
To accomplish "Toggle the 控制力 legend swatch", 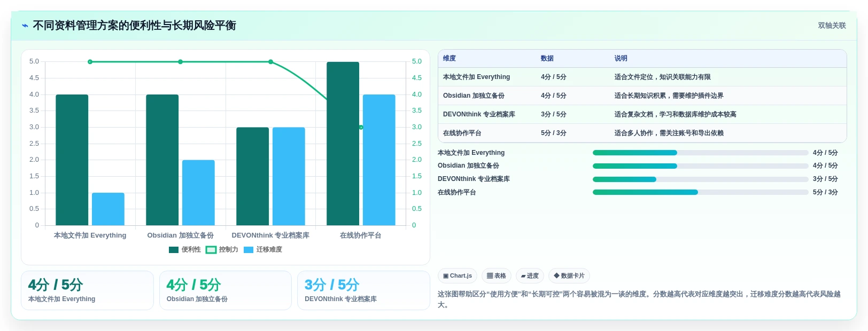I will pos(211,250).
